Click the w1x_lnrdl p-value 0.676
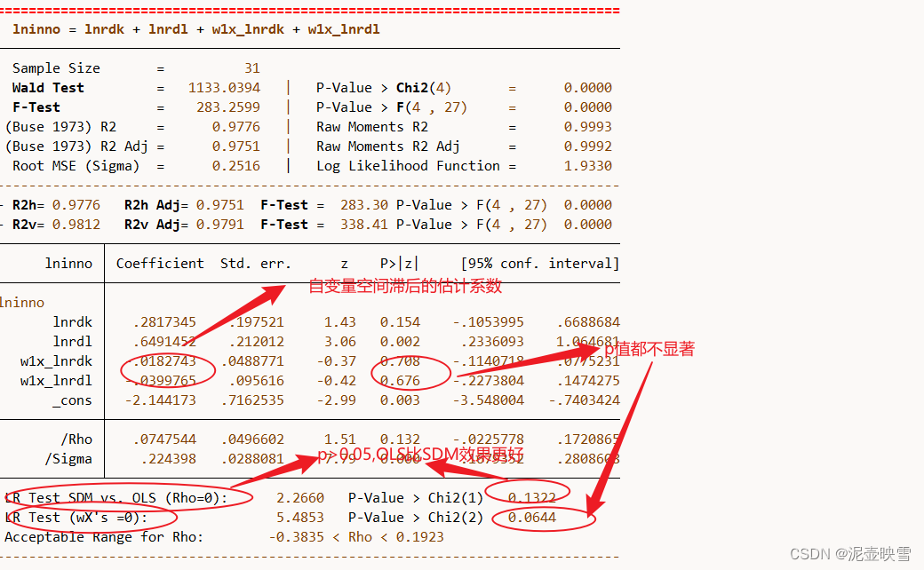Viewport: 924px width, 570px height. [400, 380]
